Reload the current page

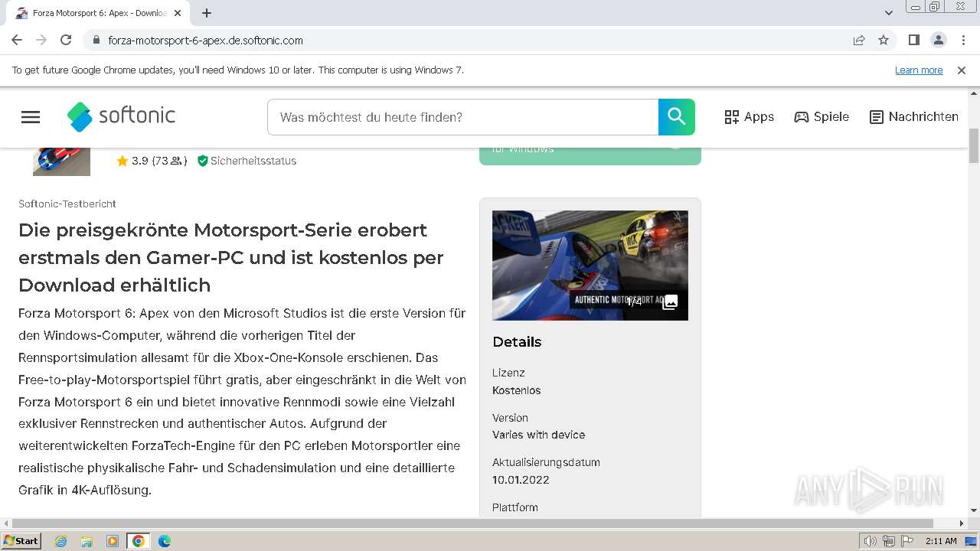[x=66, y=40]
